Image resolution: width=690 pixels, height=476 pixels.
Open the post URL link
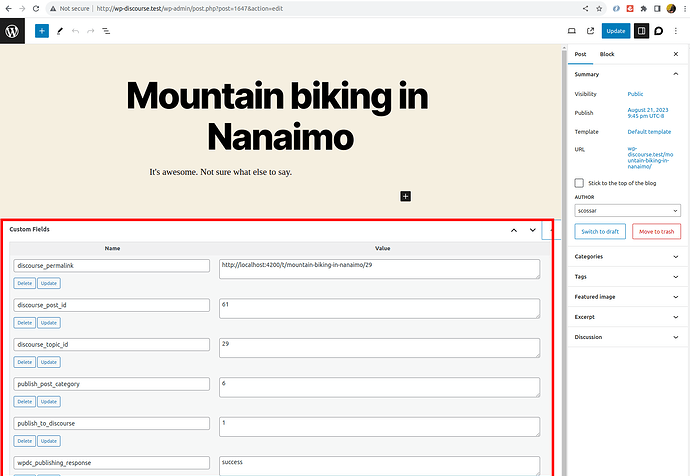click(x=650, y=157)
